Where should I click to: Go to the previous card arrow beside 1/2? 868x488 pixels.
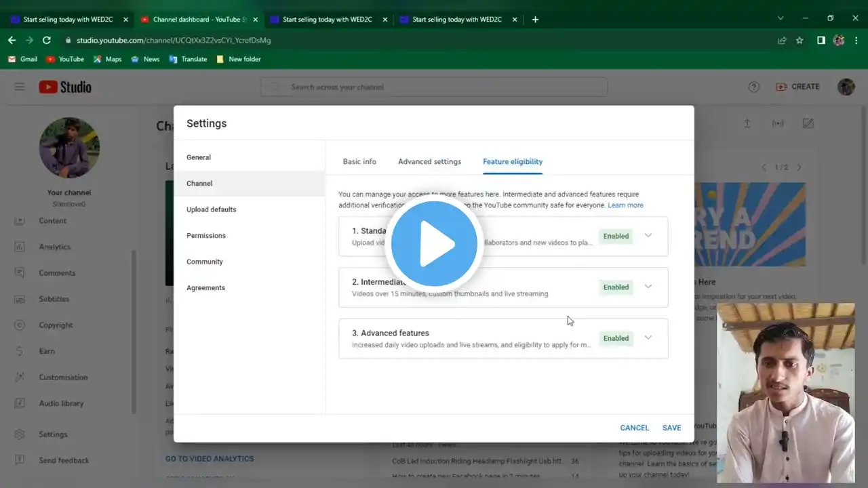coord(764,167)
